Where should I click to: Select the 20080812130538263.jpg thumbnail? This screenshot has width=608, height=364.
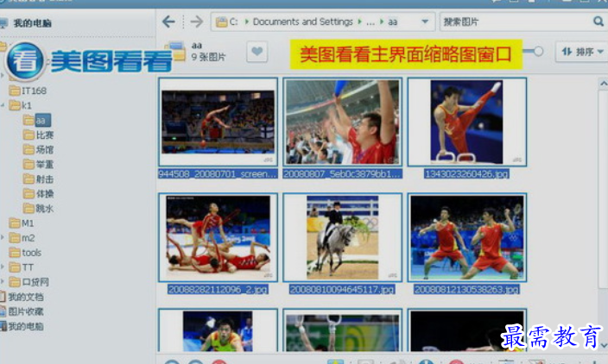[x=467, y=237]
